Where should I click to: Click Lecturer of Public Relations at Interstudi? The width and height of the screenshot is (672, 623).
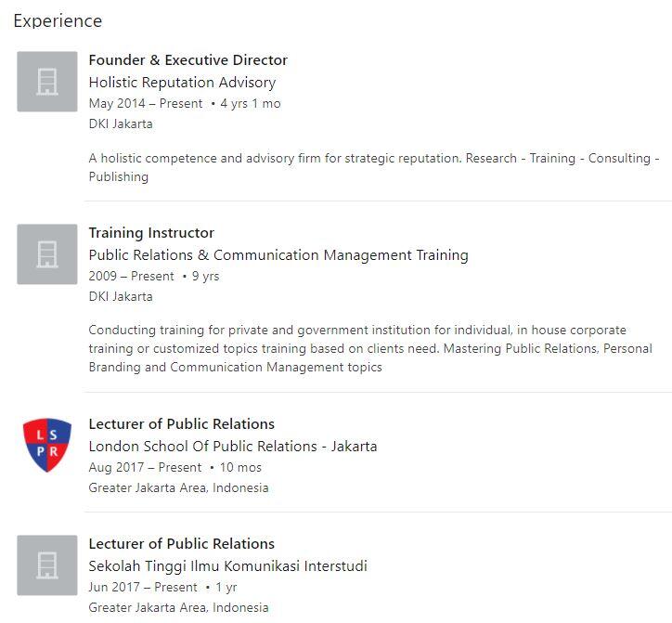pos(182,544)
